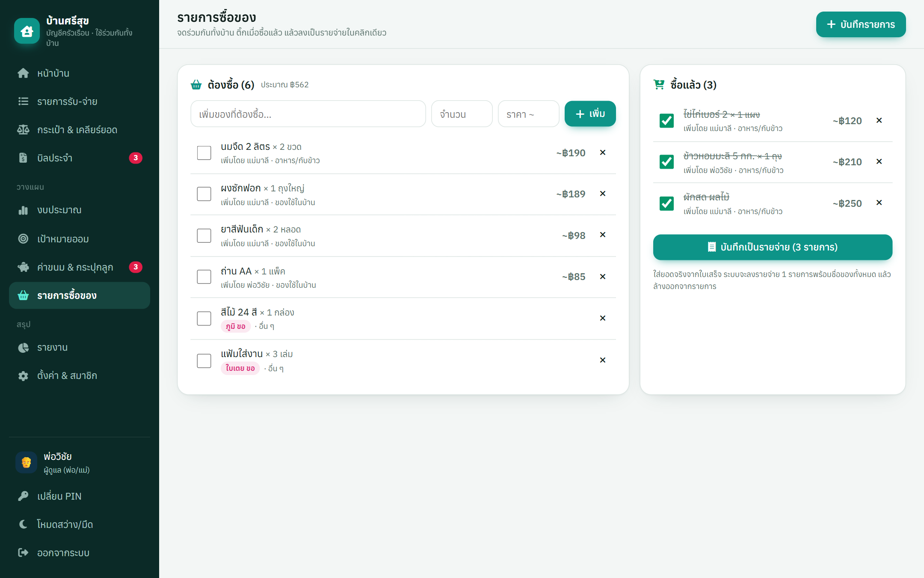The image size is (924, 578).
Task: Check the แฟ้มใส่งาน checkbox
Action: click(204, 361)
